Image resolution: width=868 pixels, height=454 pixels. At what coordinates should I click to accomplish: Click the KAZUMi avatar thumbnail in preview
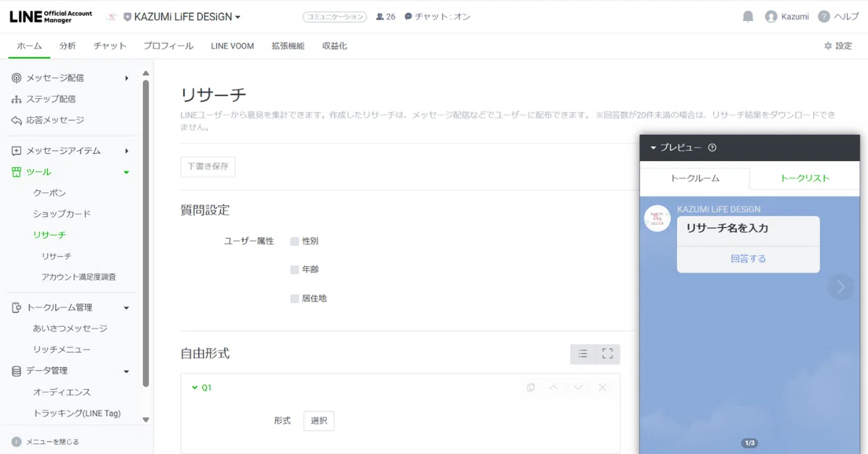[x=658, y=218]
